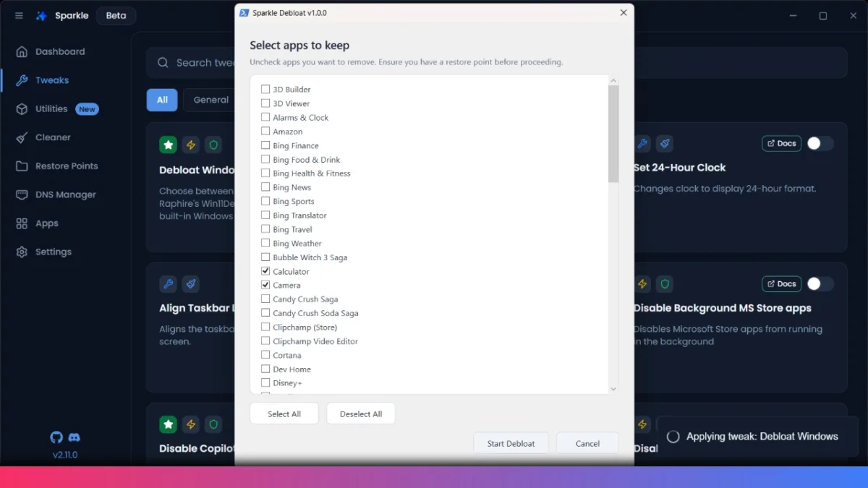Open Restore Points in sidebar
The width and height of the screenshot is (868, 488).
(x=67, y=166)
